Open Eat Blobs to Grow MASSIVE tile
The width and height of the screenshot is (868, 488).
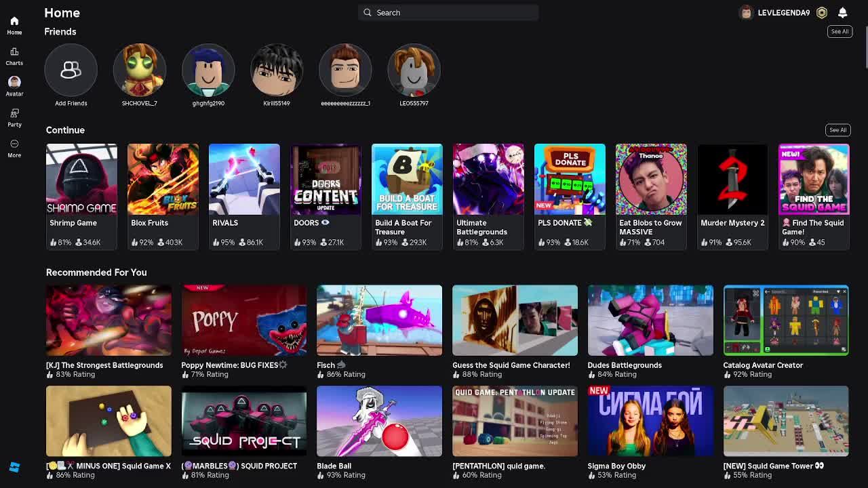651,197
